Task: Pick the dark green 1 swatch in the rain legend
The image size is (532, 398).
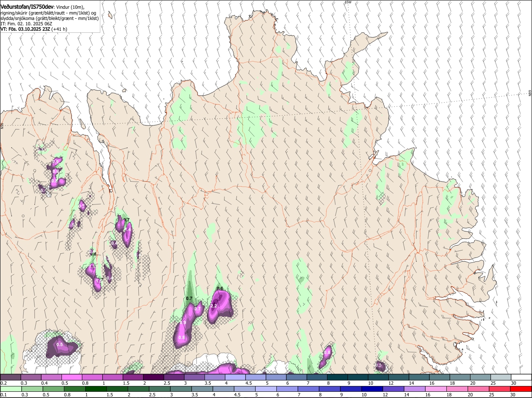Action: (96, 389)
